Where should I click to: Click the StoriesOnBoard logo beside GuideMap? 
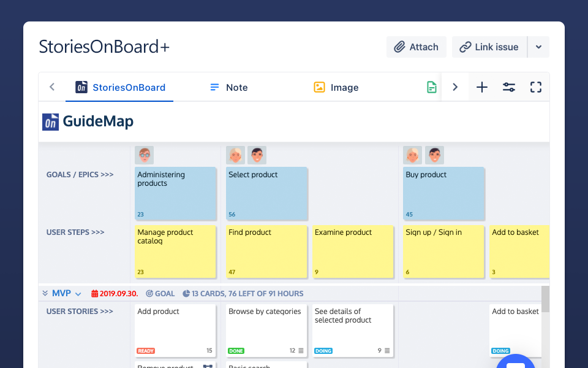pos(50,122)
